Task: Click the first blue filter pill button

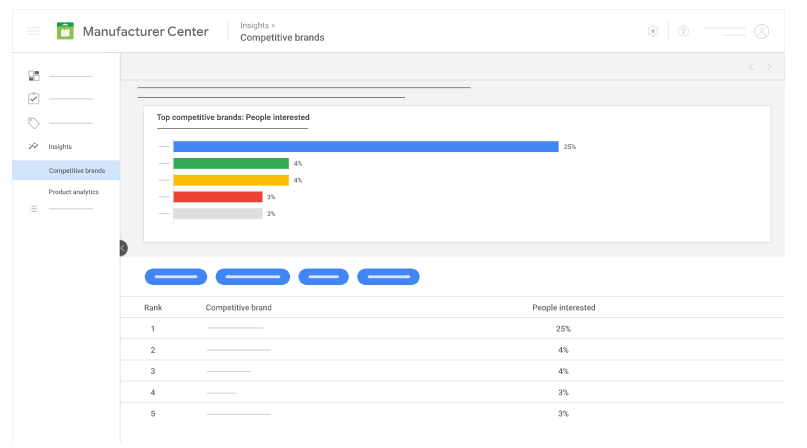Action: pos(176,277)
